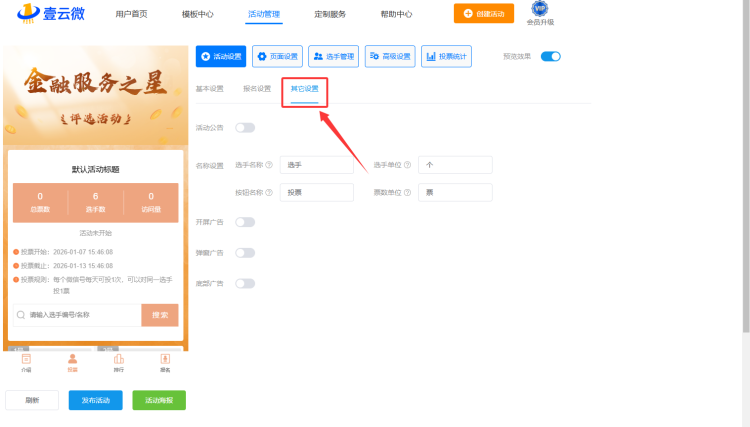Click the 选手名称 input field
The width and height of the screenshot is (750, 427).
click(x=317, y=165)
